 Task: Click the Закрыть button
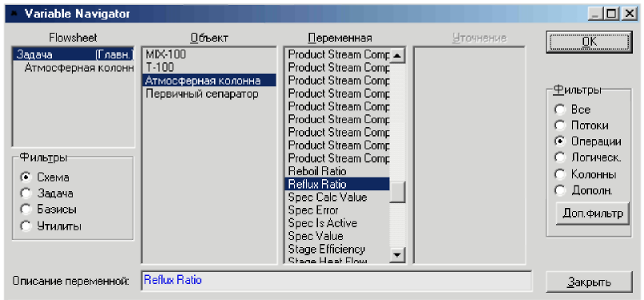pyautogui.click(x=589, y=282)
